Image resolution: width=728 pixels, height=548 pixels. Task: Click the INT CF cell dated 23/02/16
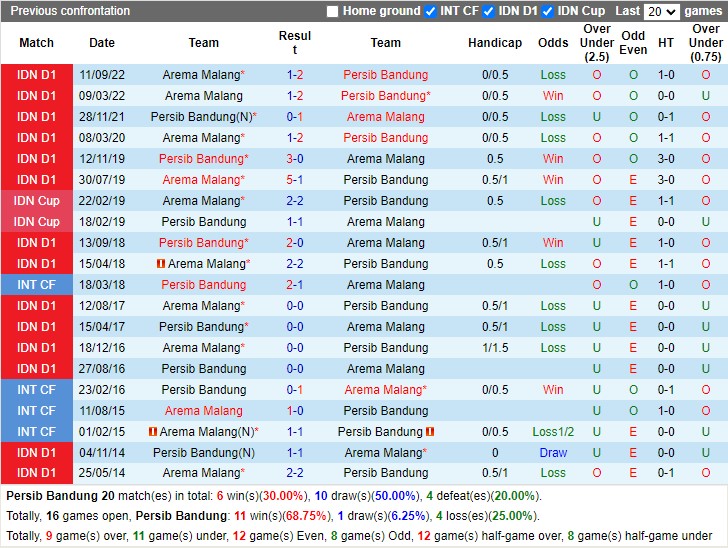(x=37, y=390)
